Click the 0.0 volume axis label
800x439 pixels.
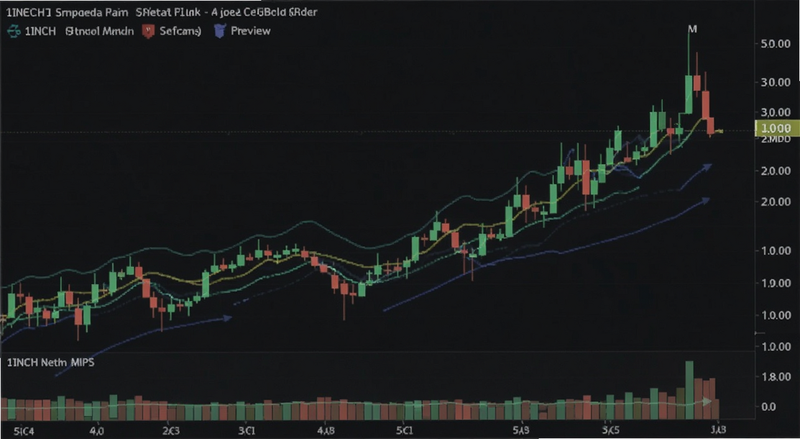(768, 407)
